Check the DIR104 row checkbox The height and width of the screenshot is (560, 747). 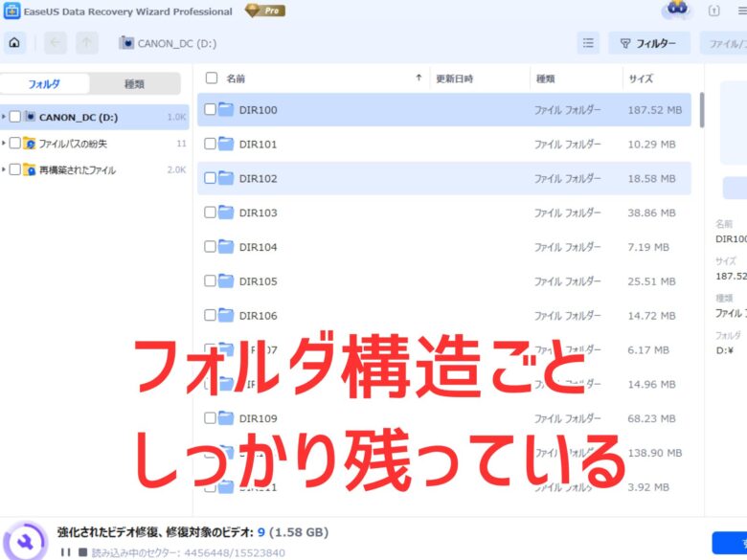click(x=210, y=247)
